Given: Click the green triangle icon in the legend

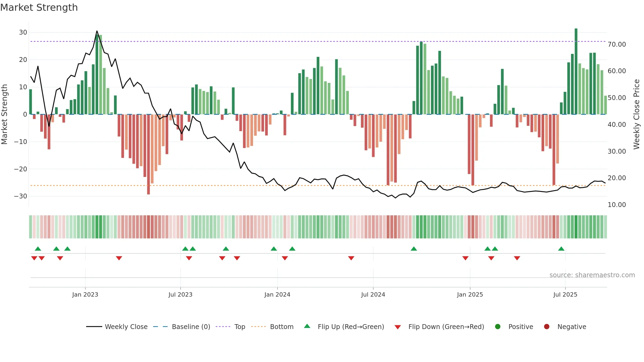Looking at the screenshot, I should coord(307,326).
